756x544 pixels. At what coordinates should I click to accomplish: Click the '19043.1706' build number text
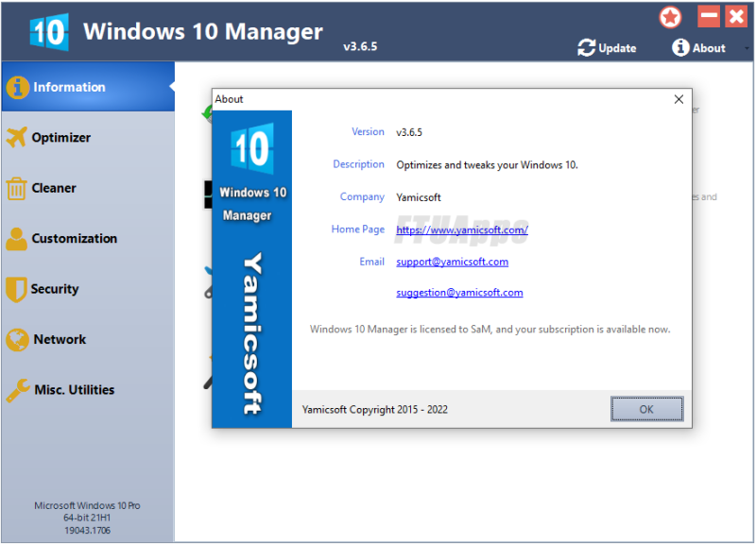[x=87, y=530]
